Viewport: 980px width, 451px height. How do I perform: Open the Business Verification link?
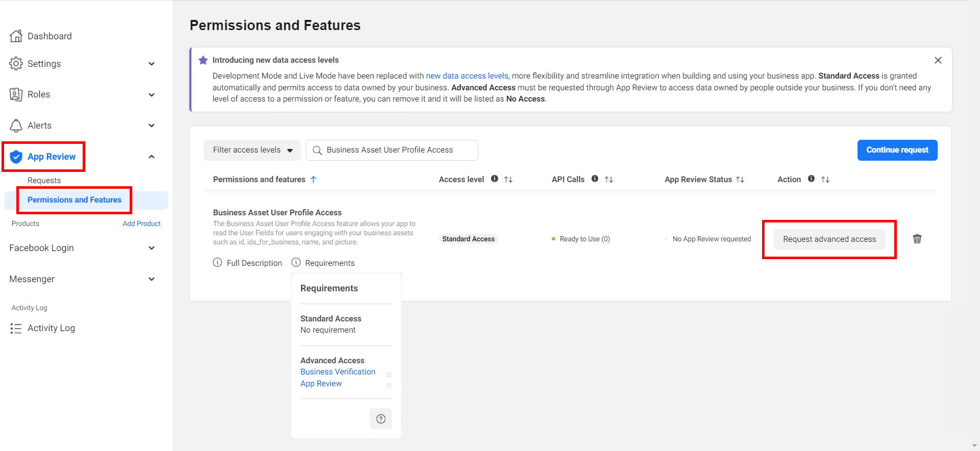point(337,372)
